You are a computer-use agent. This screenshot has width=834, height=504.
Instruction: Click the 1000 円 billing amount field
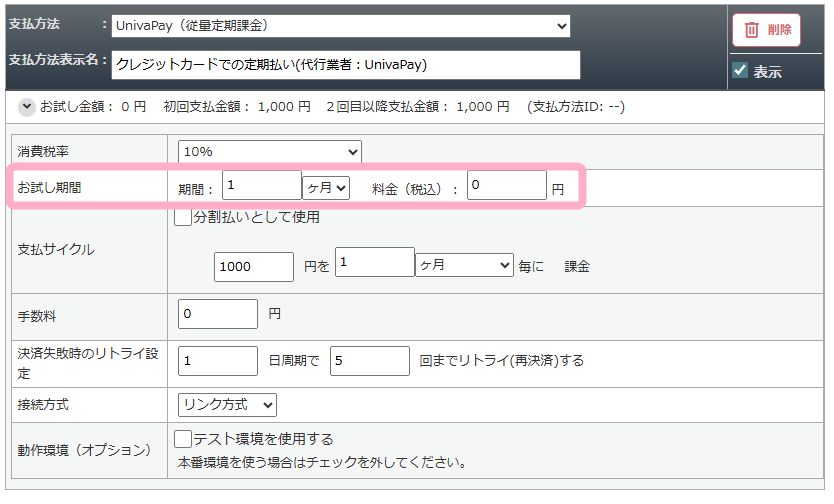coord(253,266)
